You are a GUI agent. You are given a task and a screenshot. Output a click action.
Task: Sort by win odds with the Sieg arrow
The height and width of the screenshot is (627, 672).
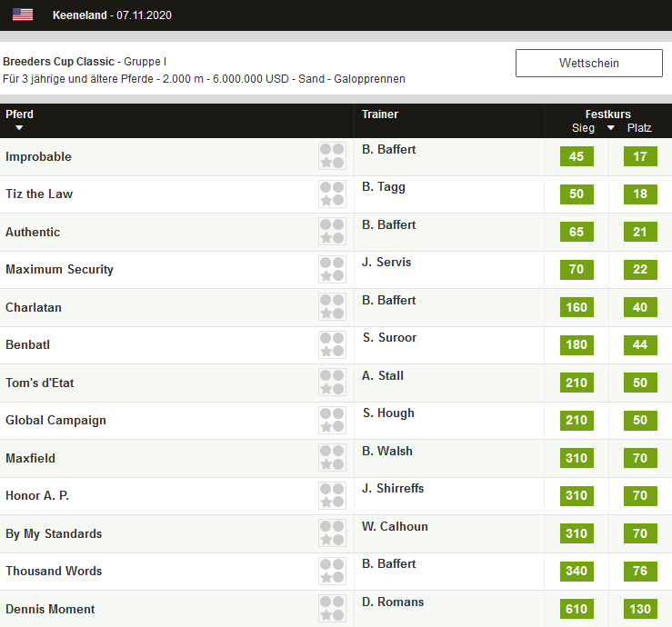pyautogui.click(x=611, y=127)
